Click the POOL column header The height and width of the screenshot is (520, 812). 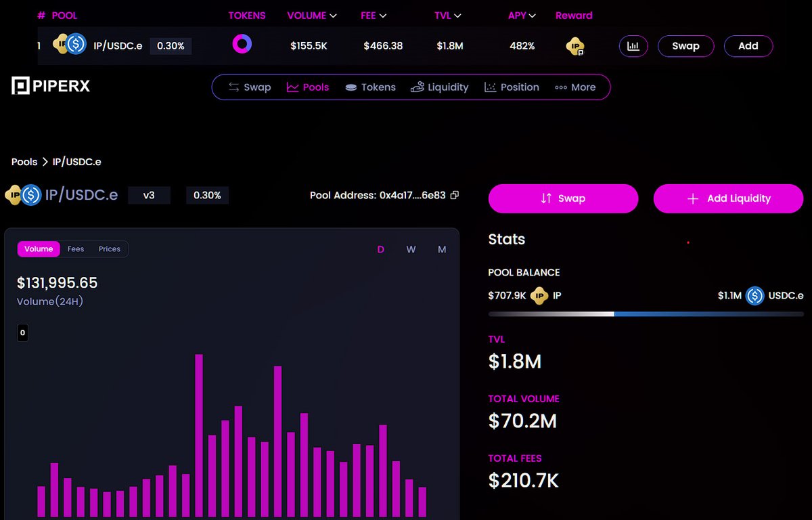(64, 15)
